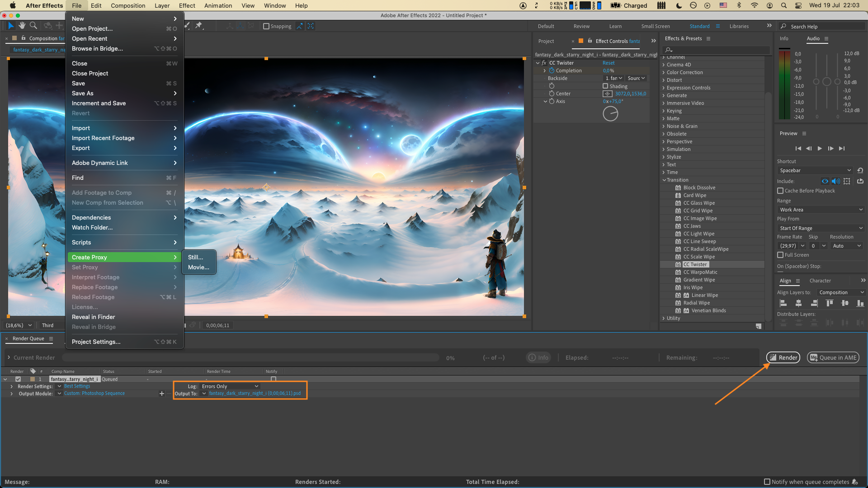The image size is (868, 488).
Task: Add output module with plus icon
Action: (161, 394)
